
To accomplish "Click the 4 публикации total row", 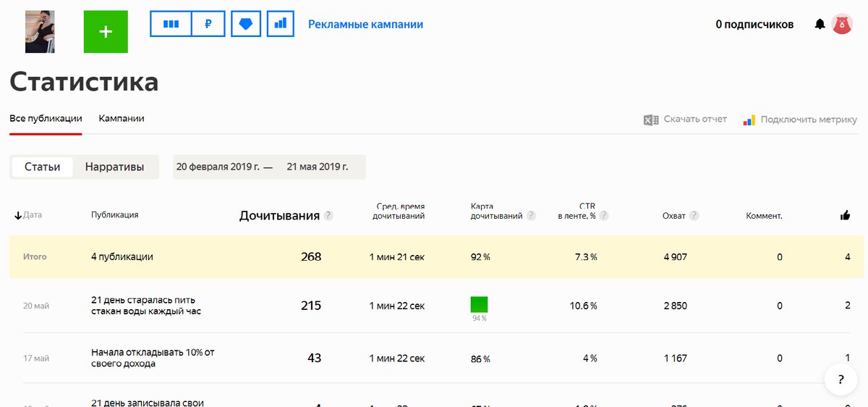I will pyautogui.click(x=437, y=257).
